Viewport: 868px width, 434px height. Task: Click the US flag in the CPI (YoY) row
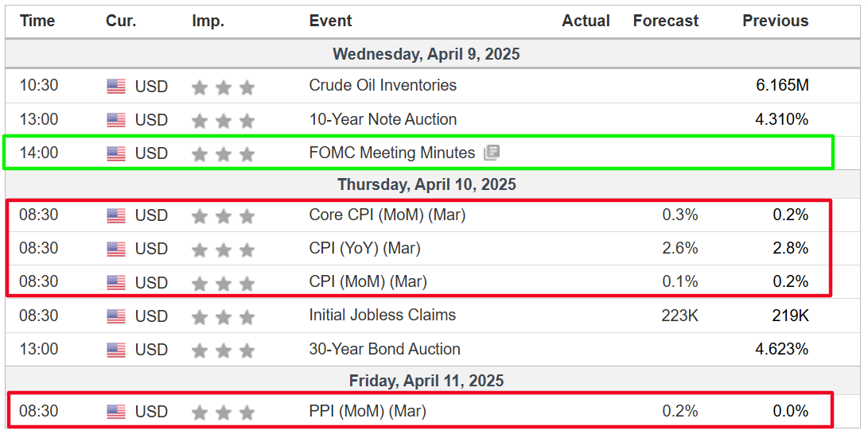(x=116, y=249)
